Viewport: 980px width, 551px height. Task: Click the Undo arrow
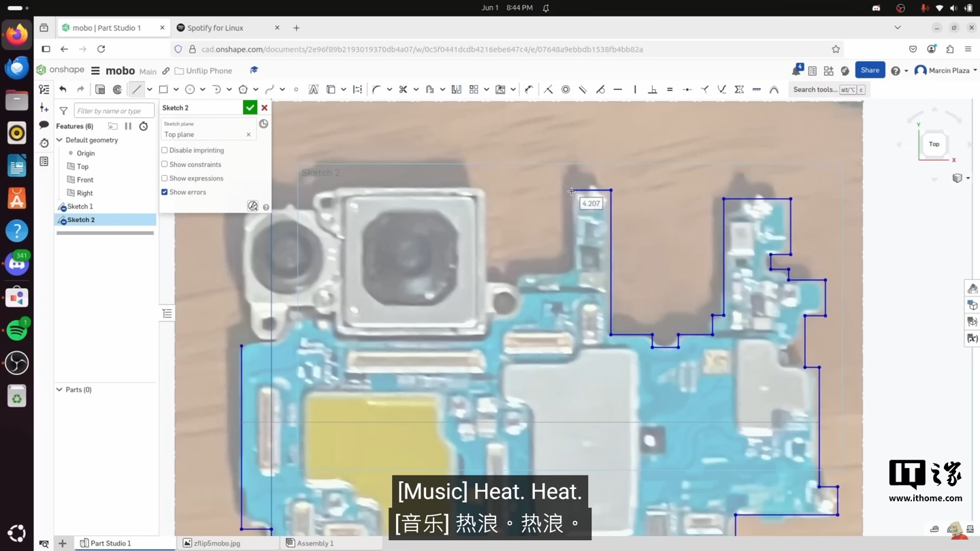pyautogui.click(x=63, y=89)
